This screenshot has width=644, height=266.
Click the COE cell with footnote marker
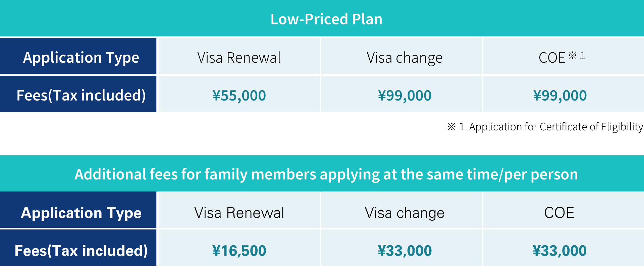[552, 58]
